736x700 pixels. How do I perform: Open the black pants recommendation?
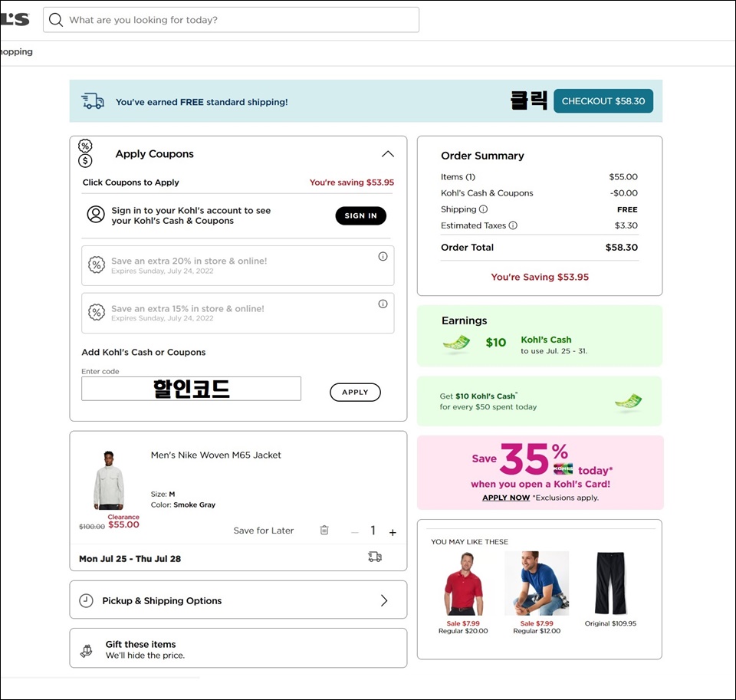click(x=610, y=583)
